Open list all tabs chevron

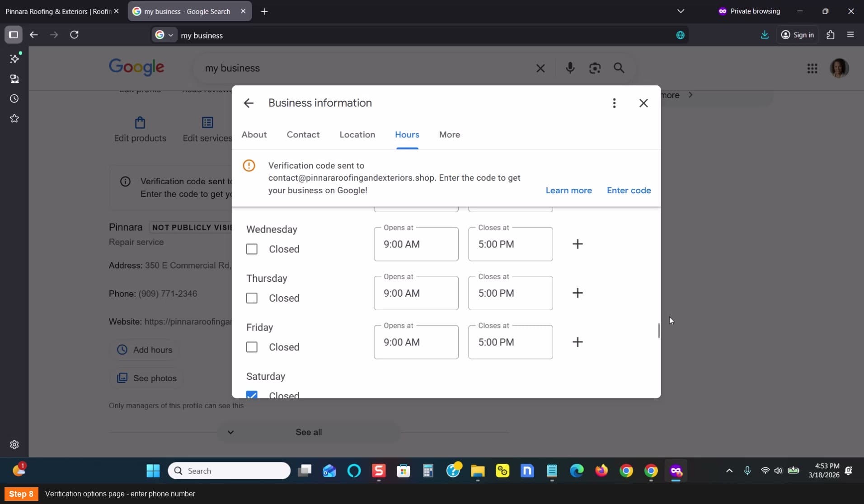[681, 11]
